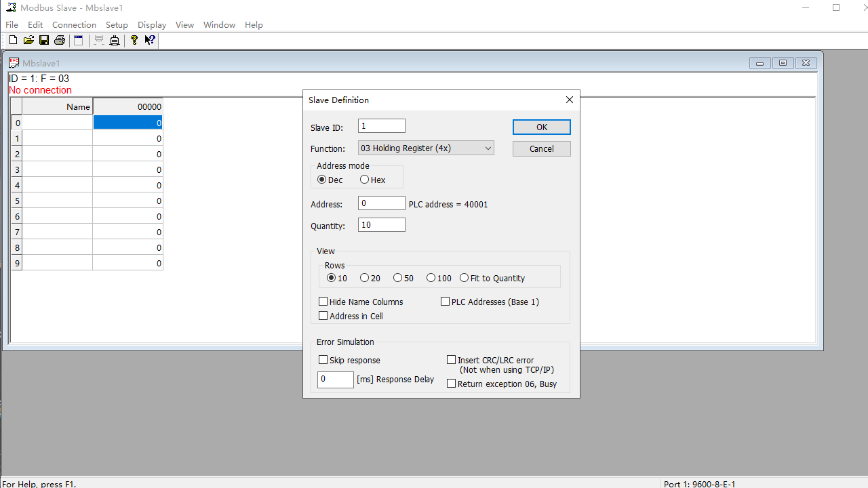Open Slave Definition setup icon
The width and height of the screenshot is (868, 488).
pyautogui.click(x=78, y=40)
